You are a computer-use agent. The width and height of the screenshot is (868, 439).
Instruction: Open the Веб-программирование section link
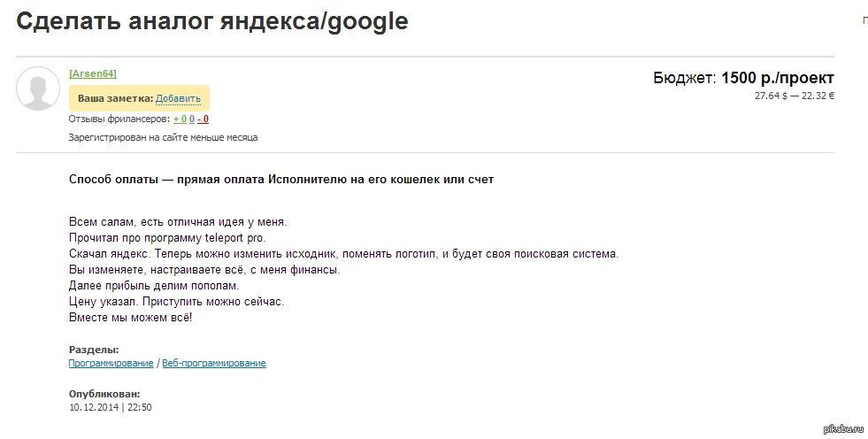coord(213,363)
